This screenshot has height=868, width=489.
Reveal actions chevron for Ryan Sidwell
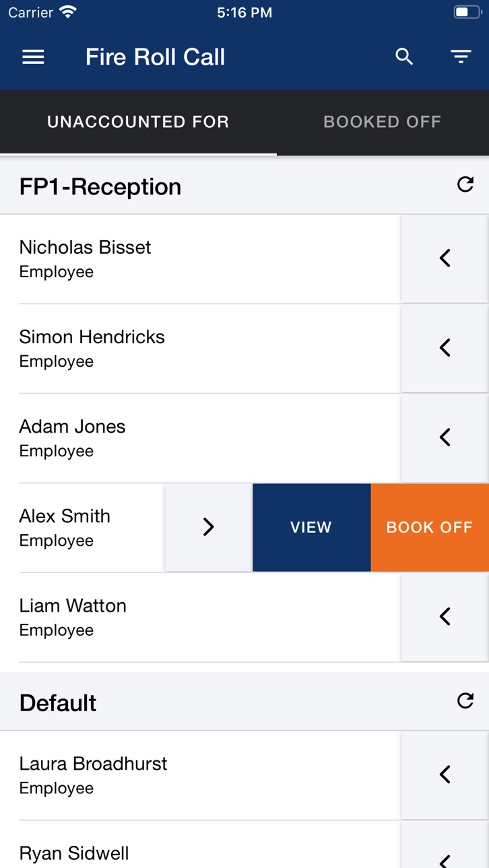pyautogui.click(x=445, y=855)
